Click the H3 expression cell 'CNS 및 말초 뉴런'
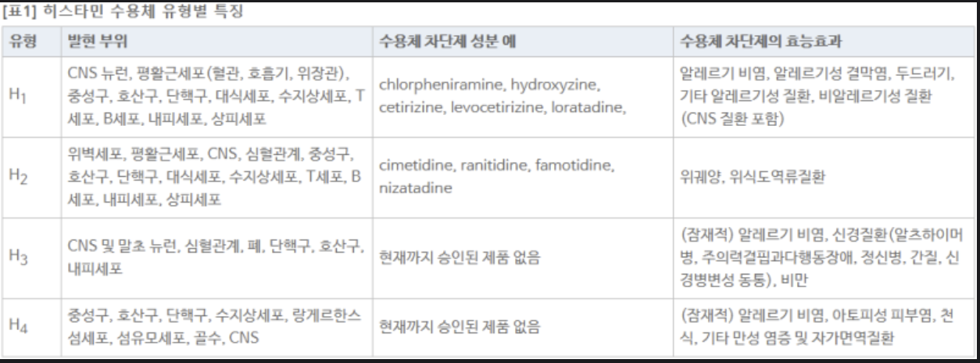Screen dimensions: 980x363 pyautogui.click(x=215, y=257)
